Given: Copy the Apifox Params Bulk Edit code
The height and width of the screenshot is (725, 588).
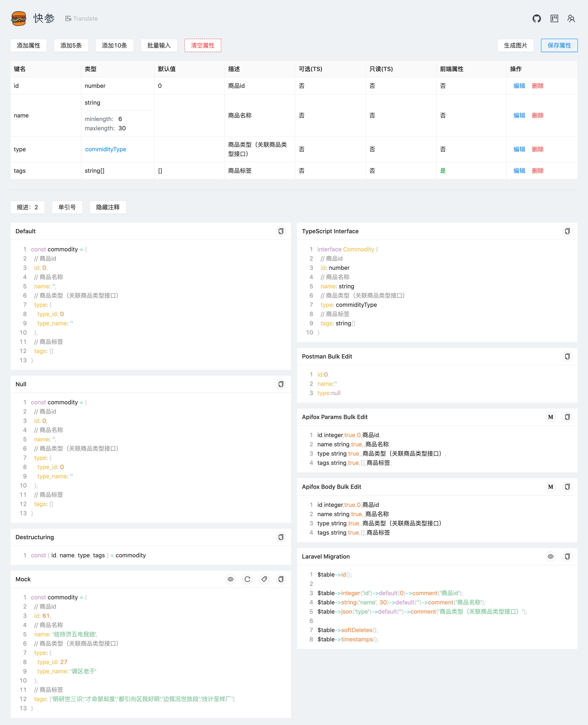Looking at the screenshot, I should pyautogui.click(x=567, y=417).
